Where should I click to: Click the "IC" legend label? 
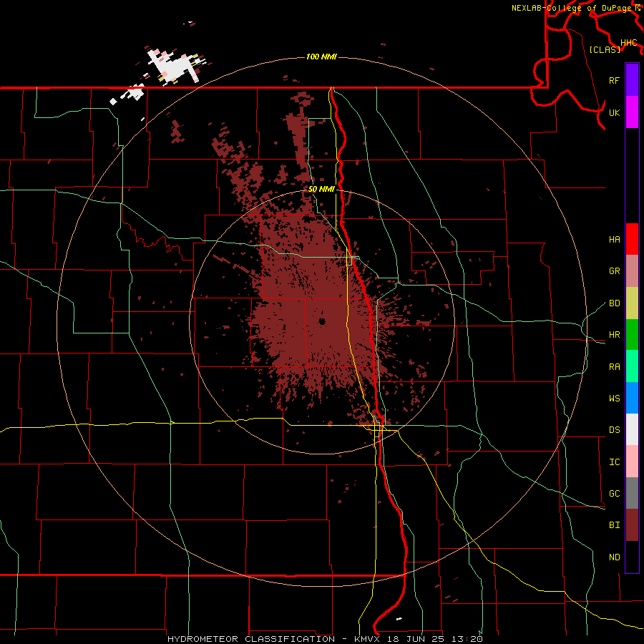614,462
